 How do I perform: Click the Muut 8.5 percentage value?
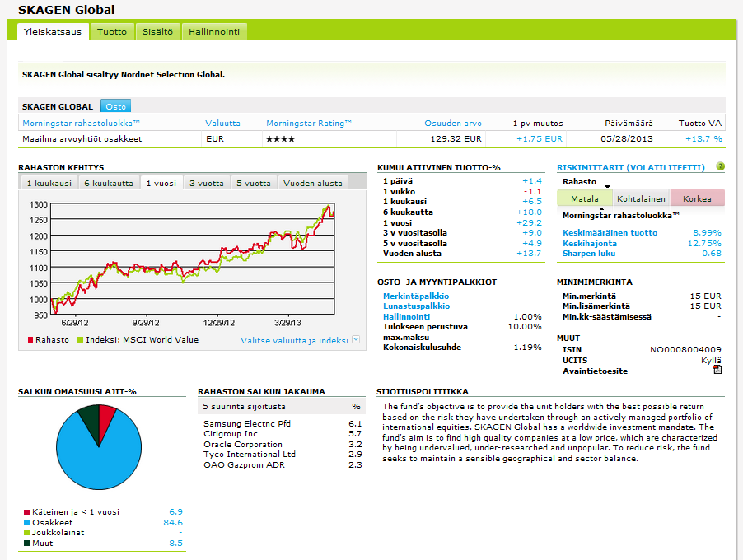(x=175, y=544)
